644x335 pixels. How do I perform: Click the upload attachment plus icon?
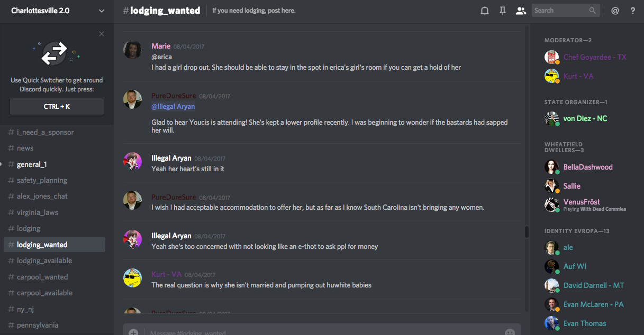pos(133,332)
